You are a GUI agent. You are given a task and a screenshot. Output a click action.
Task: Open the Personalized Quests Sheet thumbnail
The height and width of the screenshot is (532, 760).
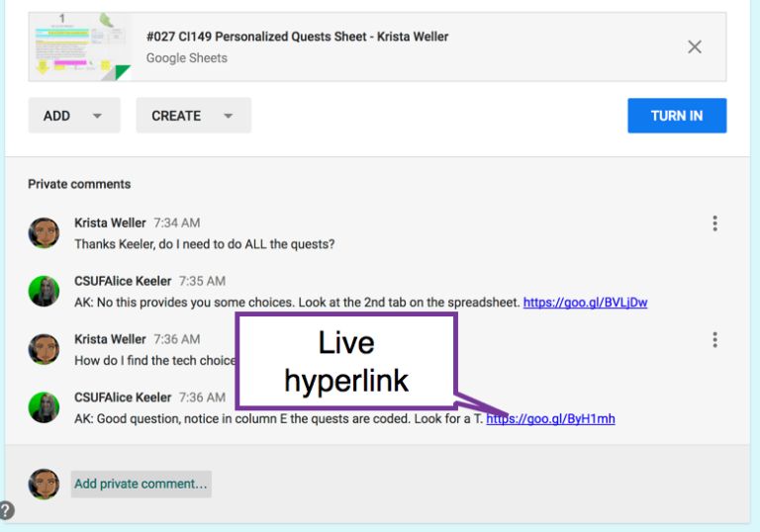pyautogui.click(x=80, y=47)
